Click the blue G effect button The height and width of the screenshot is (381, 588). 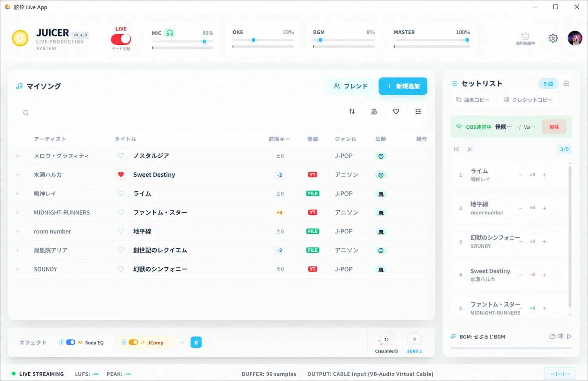coord(196,343)
